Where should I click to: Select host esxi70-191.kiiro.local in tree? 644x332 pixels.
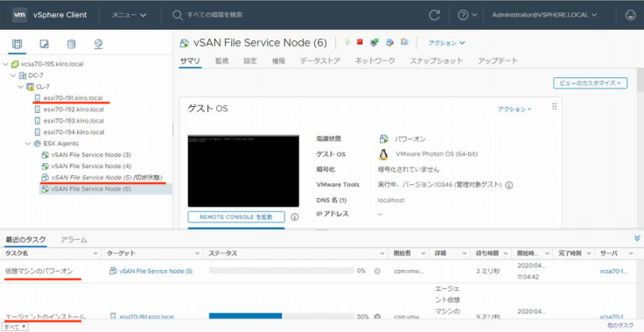(73, 98)
